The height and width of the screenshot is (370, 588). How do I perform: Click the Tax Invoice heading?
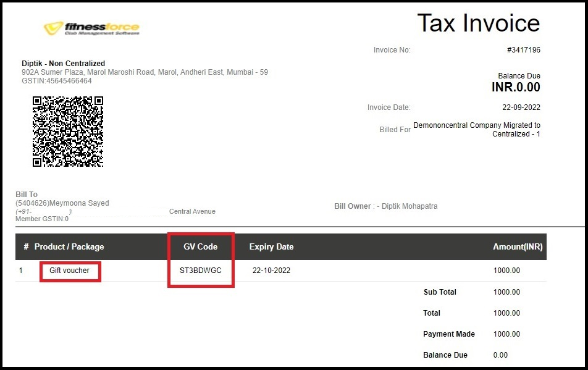(478, 23)
